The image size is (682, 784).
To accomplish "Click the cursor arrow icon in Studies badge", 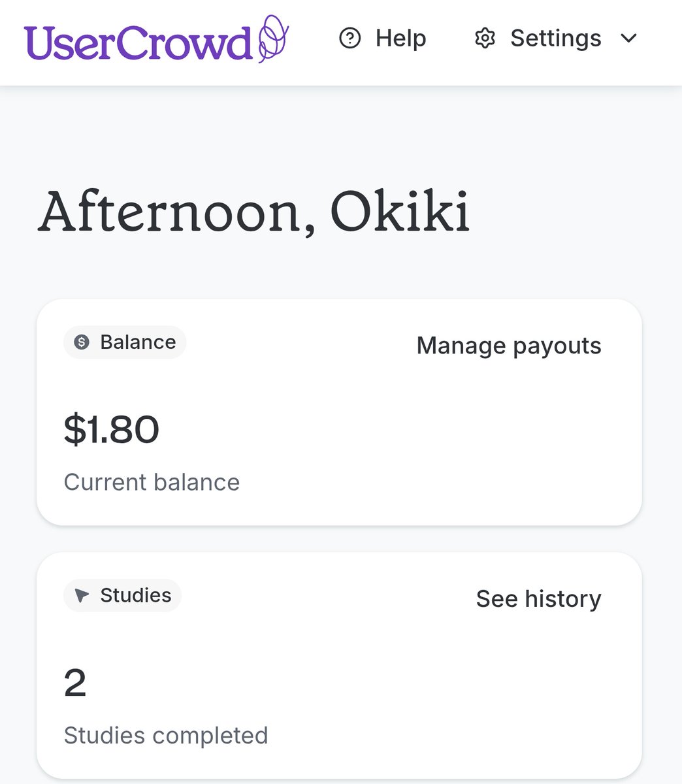I will [82, 595].
